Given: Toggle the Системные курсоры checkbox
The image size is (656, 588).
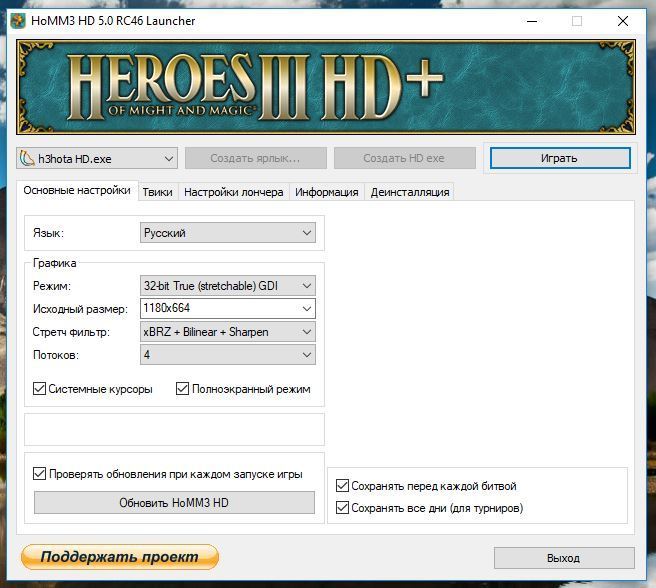Looking at the screenshot, I should [x=39, y=389].
